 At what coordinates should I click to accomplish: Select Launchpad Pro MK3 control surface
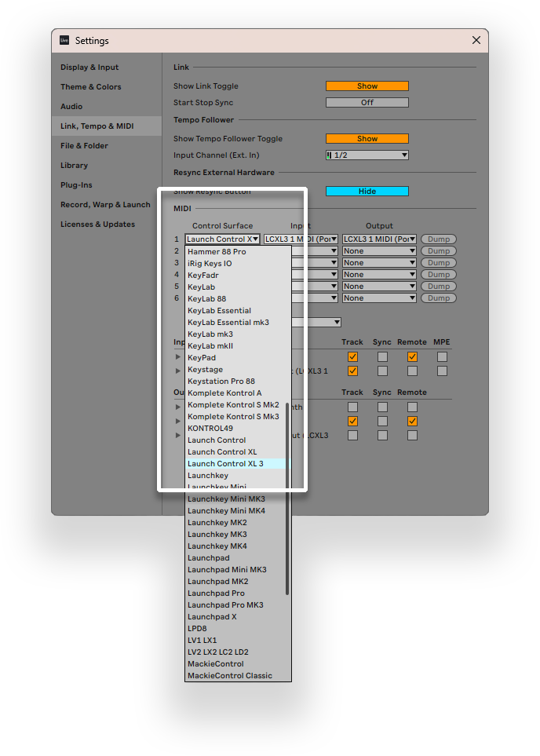pyautogui.click(x=235, y=605)
